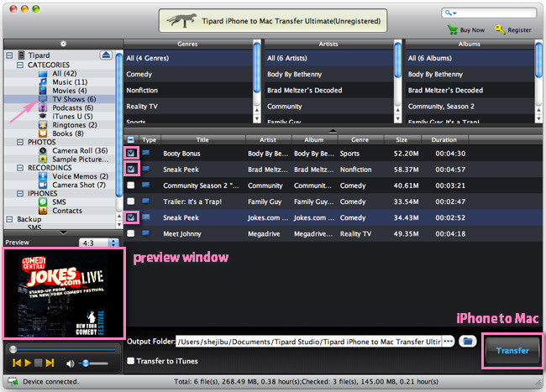Viewport: 546px width, 392px height.
Task: Uncheck the Booty Bonus checkbox
Action: tap(131, 153)
